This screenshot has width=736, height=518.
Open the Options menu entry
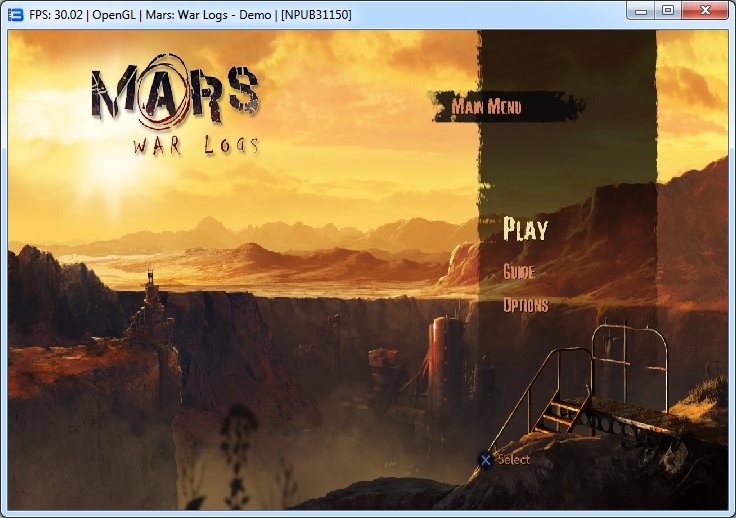[x=526, y=305]
